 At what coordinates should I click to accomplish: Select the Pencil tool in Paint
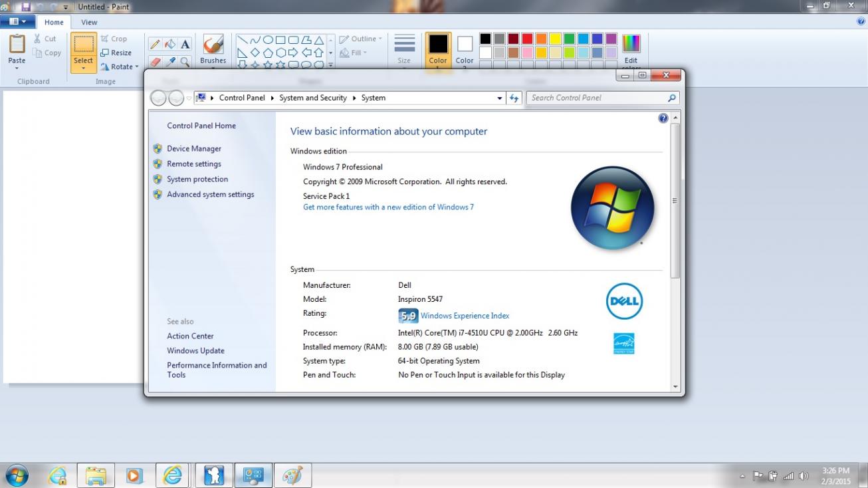click(155, 45)
